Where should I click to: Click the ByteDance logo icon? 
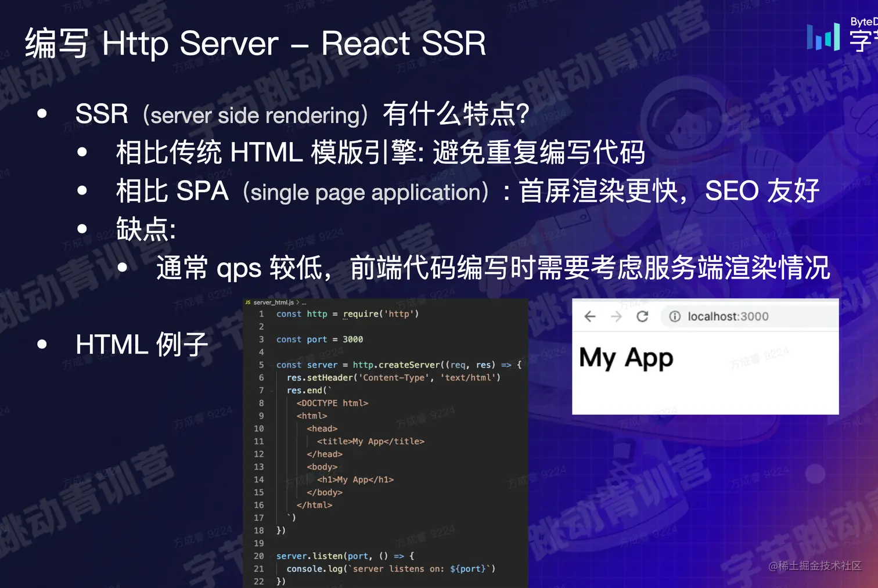[x=823, y=37]
